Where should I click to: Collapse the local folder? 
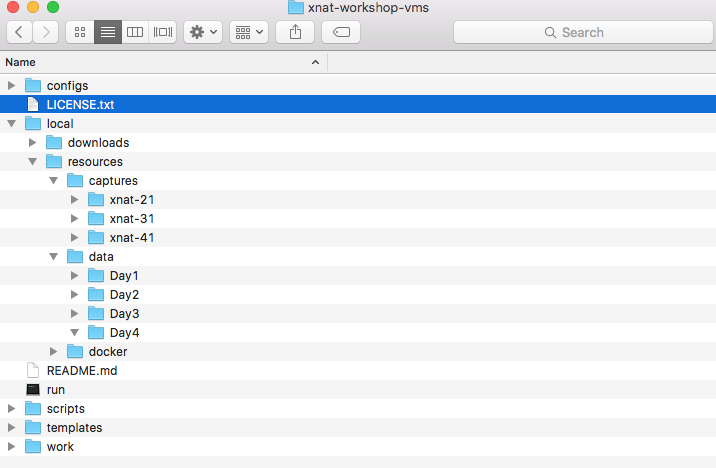point(12,123)
